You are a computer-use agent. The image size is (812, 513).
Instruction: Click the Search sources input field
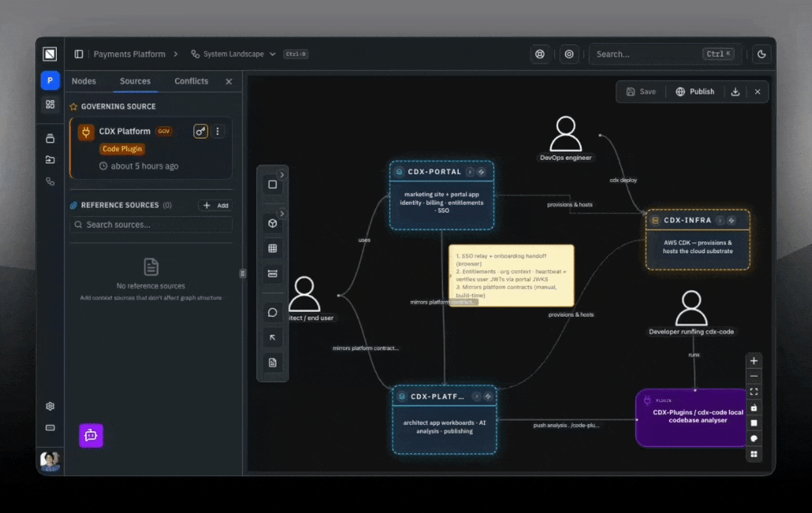point(151,225)
